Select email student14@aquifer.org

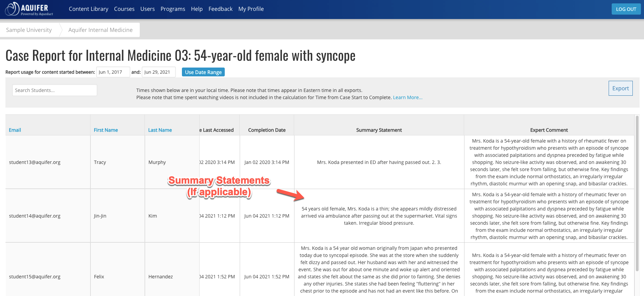pos(35,216)
